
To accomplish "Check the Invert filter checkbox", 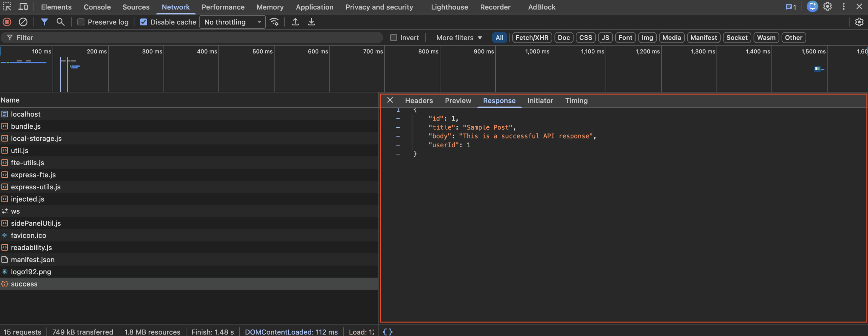I will 393,38.
